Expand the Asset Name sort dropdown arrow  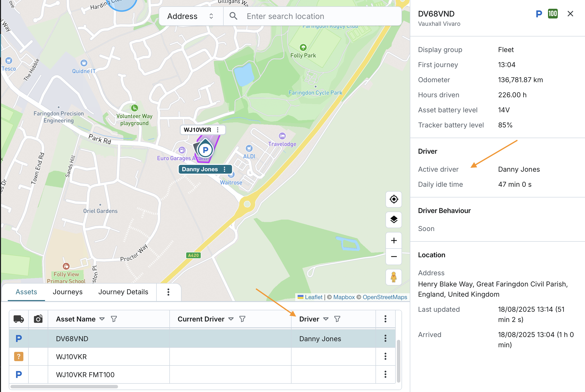coord(102,319)
